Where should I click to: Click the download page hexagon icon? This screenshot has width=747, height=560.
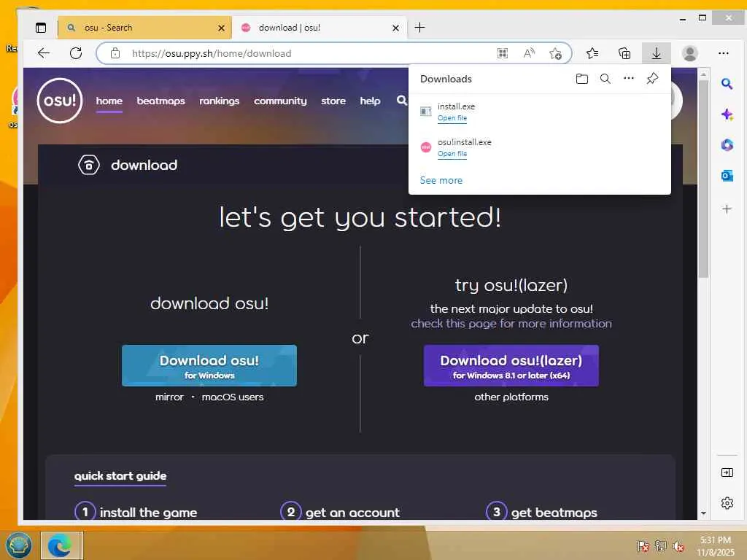pos(88,166)
